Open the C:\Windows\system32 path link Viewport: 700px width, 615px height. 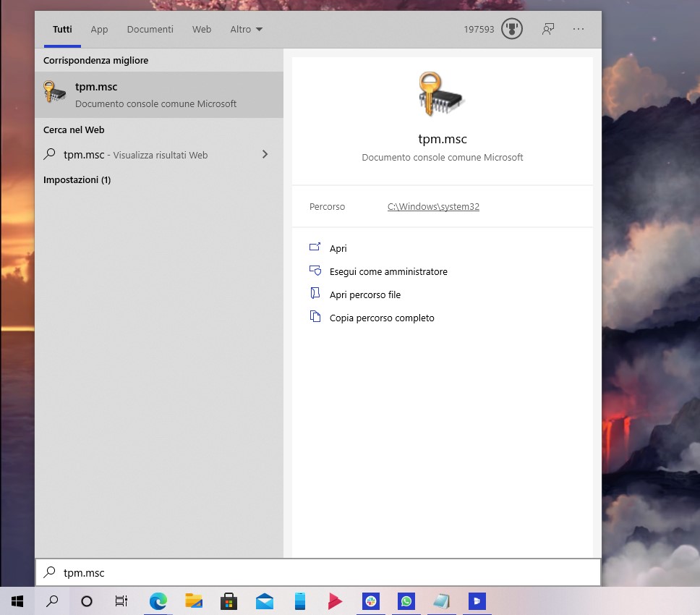433,206
